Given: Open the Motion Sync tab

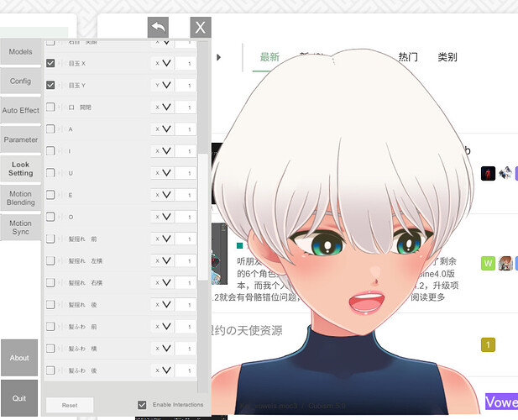Looking at the screenshot, I should (20, 228).
